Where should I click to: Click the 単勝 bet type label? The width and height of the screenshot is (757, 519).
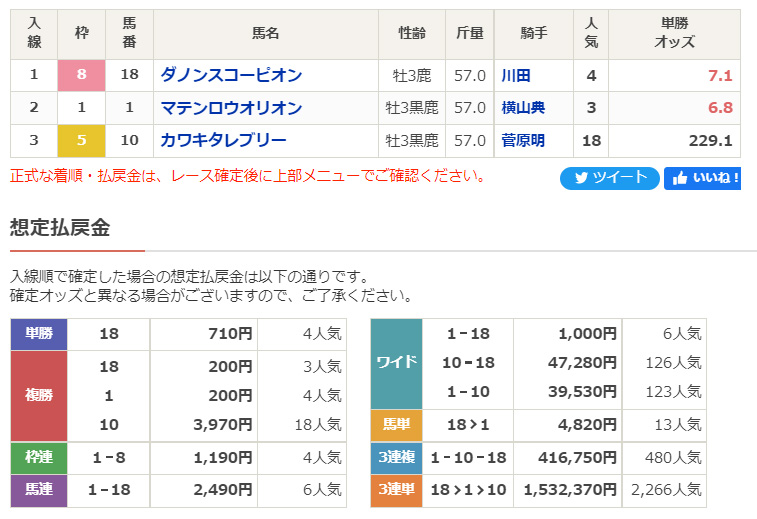click(x=39, y=334)
